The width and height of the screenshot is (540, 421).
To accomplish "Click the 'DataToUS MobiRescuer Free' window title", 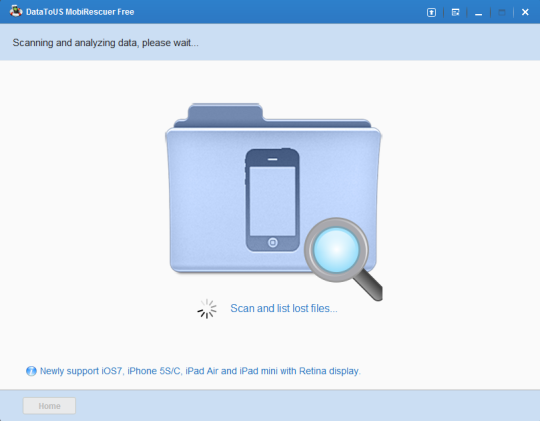I will pyautogui.click(x=80, y=12).
